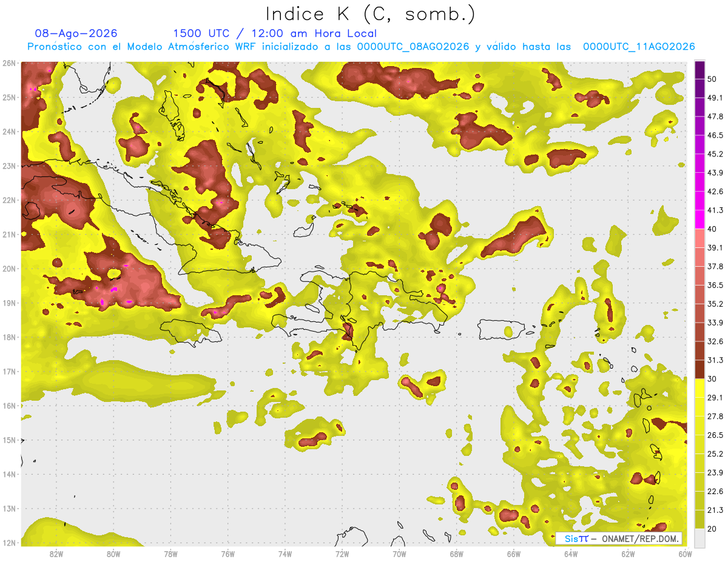Click the "60W" longitude label
This screenshot has height=562, width=728.
tap(686, 554)
